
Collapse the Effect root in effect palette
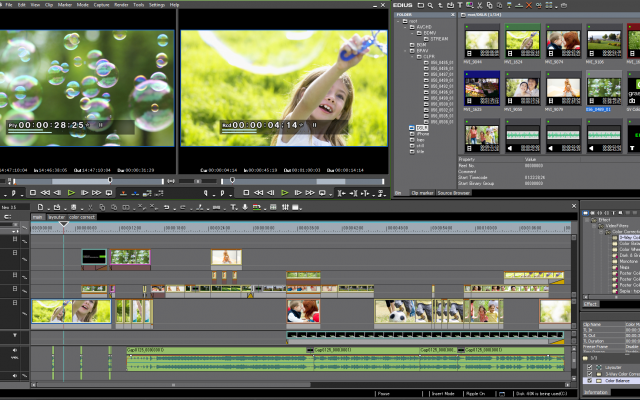(587, 220)
